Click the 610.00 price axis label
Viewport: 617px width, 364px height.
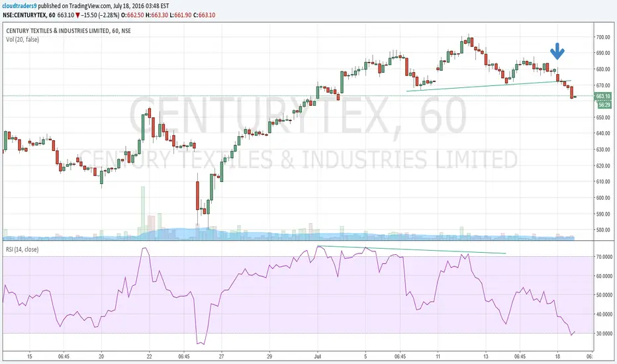tap(602, 182)
